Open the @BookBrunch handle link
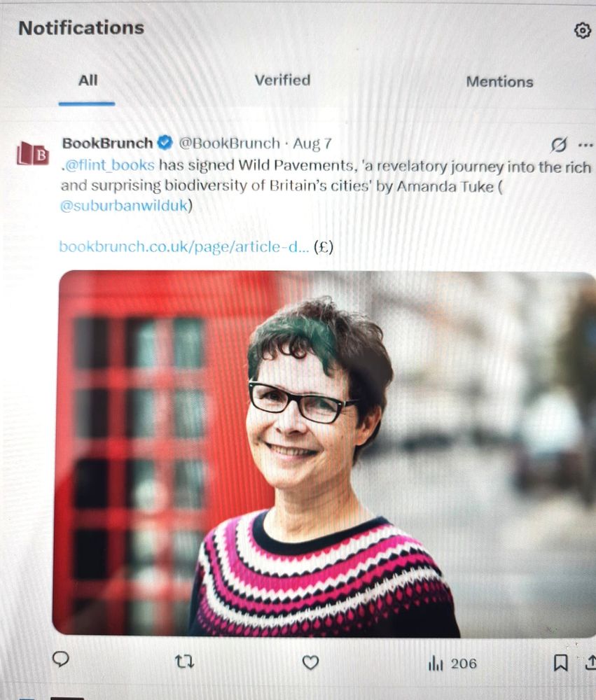 [x=229, y=143]
